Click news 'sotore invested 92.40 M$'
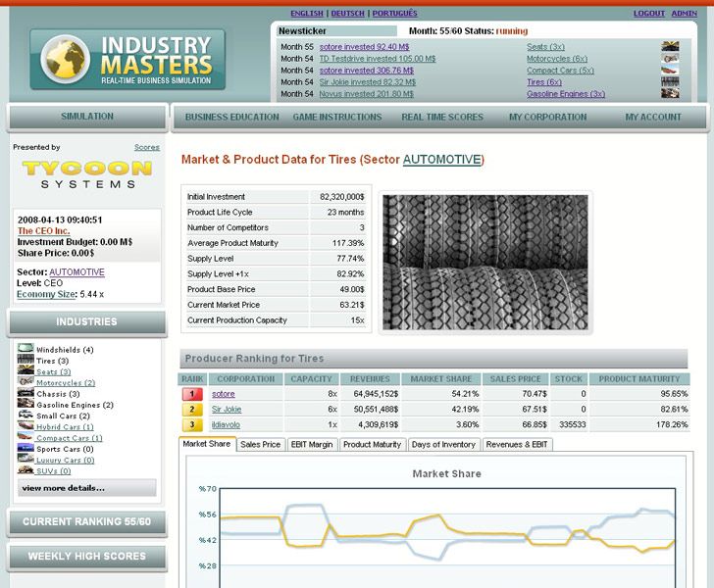The image size is (714, 588). pos(364,46)
